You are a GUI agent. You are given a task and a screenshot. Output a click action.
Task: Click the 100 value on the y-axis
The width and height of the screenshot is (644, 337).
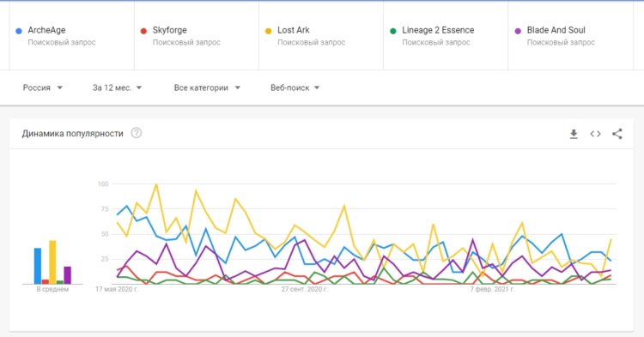tap(103, 184)
